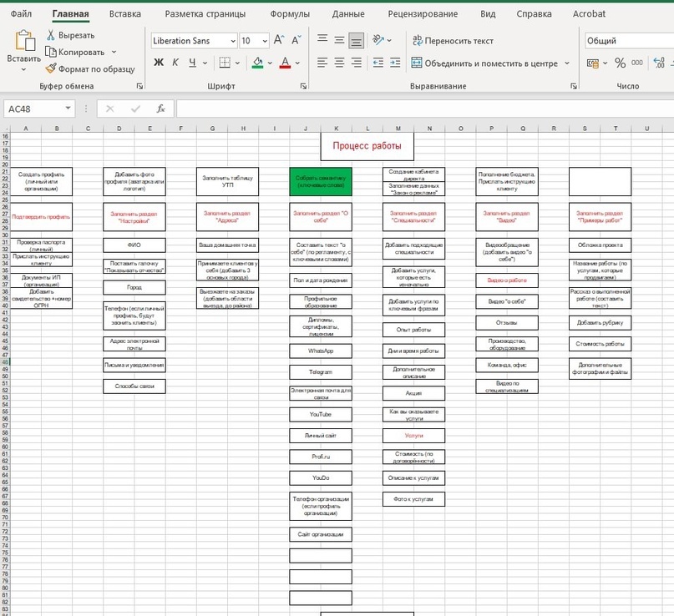Open the Paste options dropdown arrow
The height and width of the screenshot is (616, 674).
[23, 69]
